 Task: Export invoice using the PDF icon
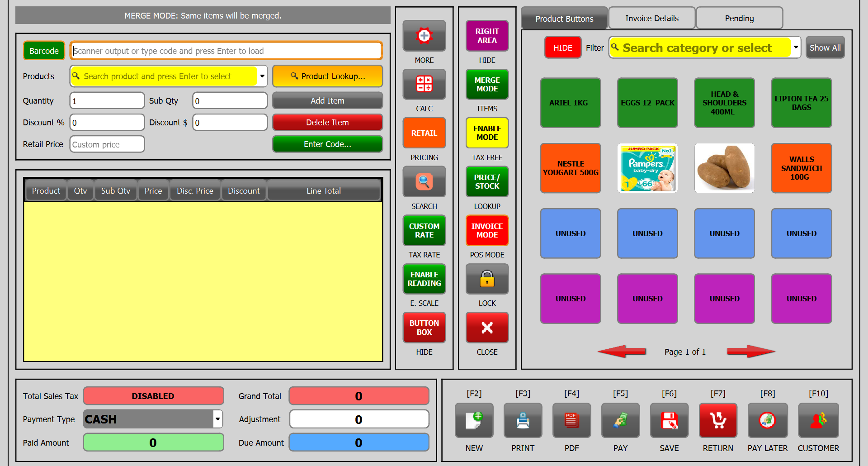click(x=571, y=420)
